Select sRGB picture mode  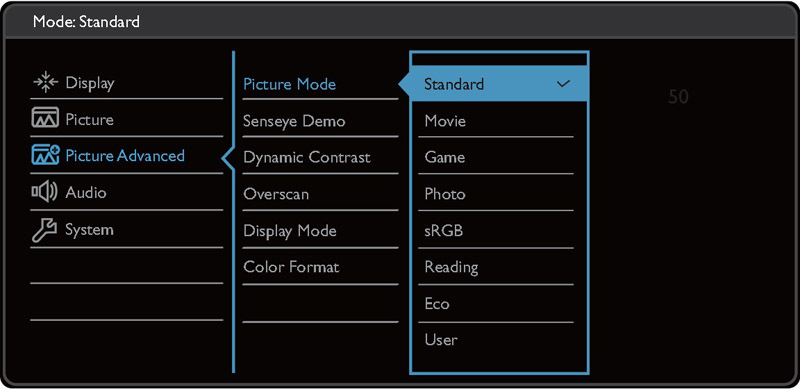tap(496, 231)
